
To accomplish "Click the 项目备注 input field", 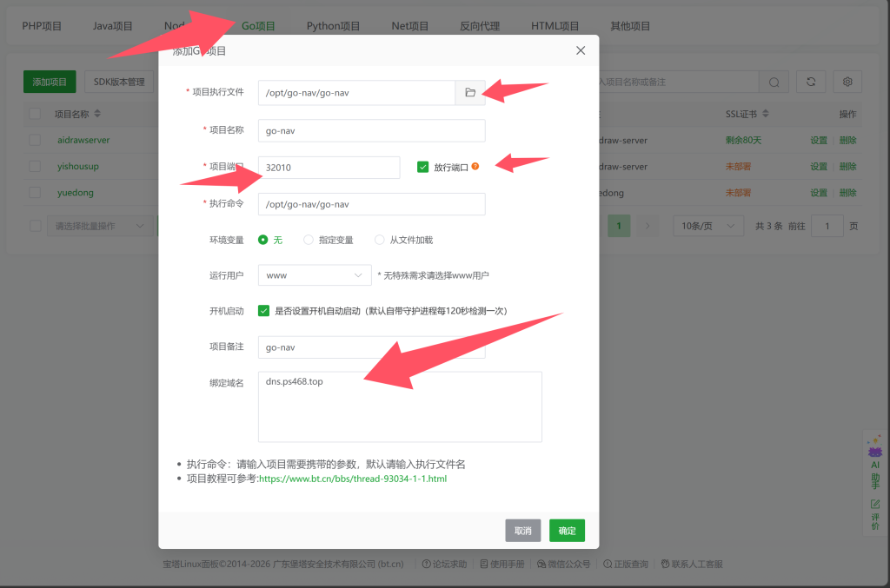I will click(x=372, y=347).
